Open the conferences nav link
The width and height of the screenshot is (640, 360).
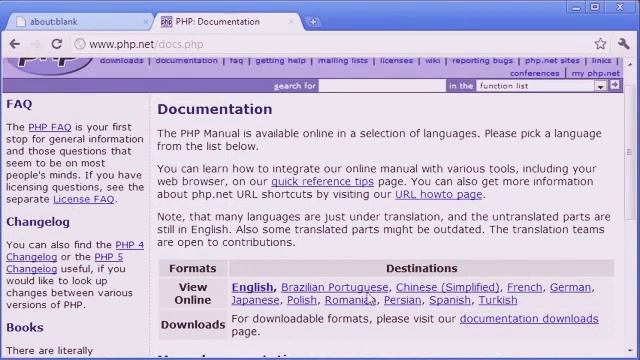click(535, 73)
